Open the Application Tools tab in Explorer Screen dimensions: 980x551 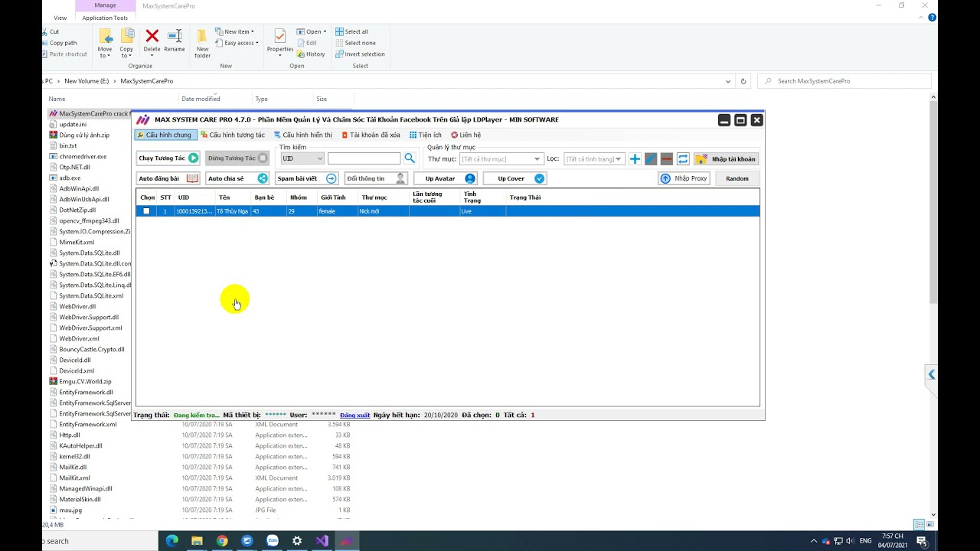105,18
